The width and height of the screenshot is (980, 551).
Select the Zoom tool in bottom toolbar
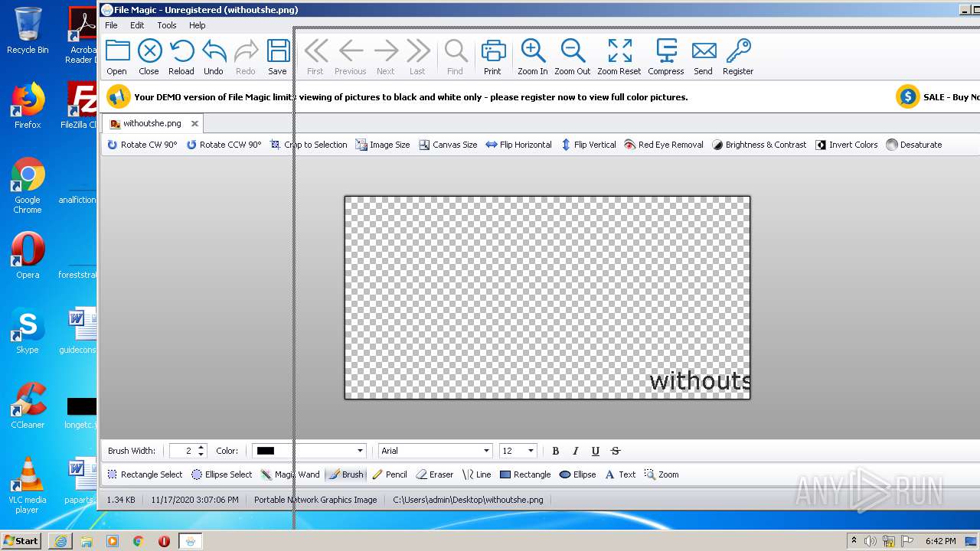click(x=662, y=474)
